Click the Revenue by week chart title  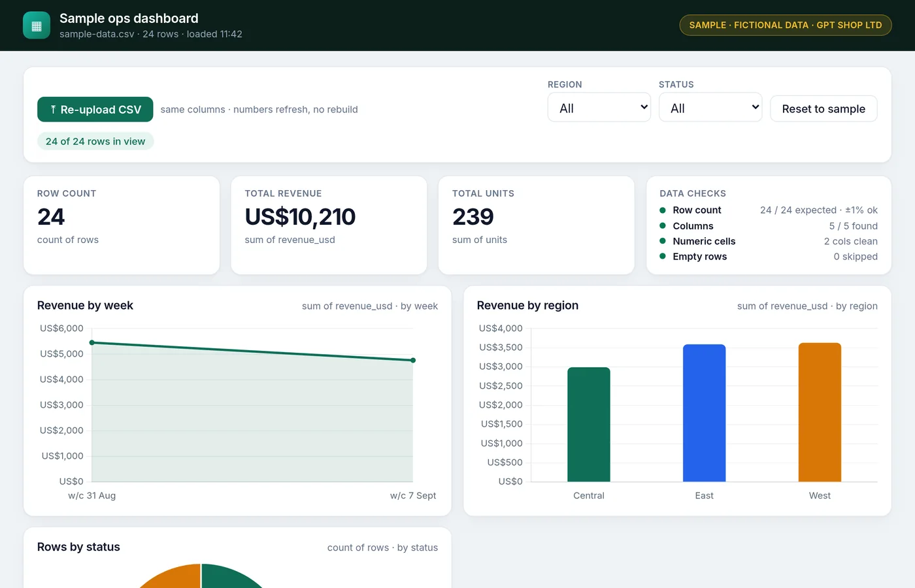click(x=85, y=305)
